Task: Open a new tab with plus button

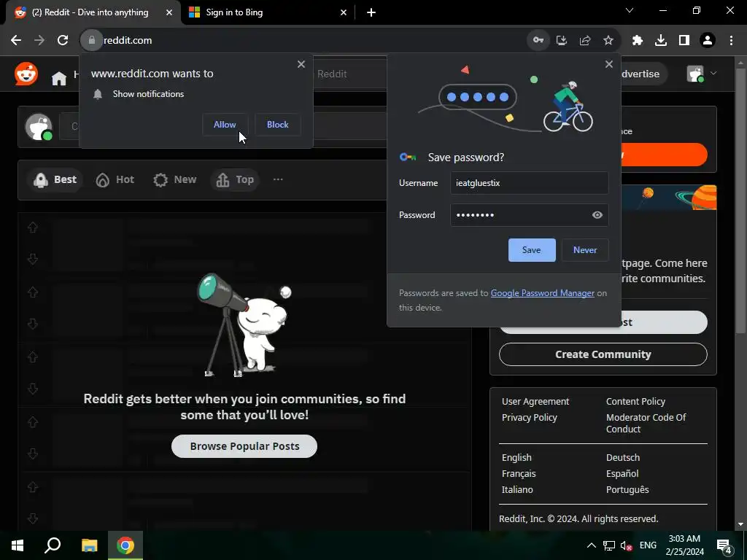Action: [x=371, y=12]
